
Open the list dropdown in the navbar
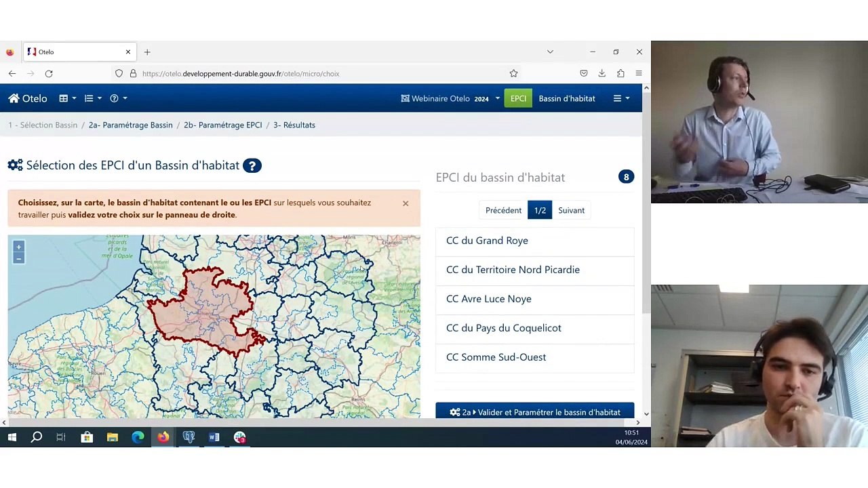[93, 98]
